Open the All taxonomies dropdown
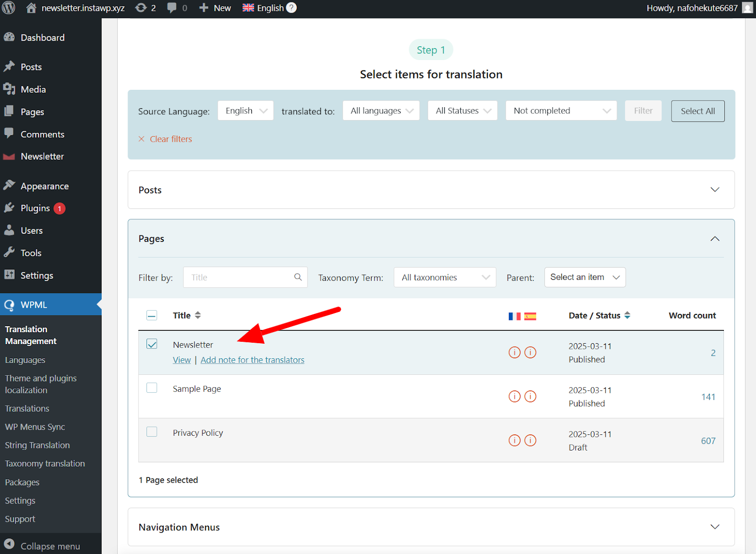Image resolution: width=756 pixels, height=554 pixels. point(445,277)
